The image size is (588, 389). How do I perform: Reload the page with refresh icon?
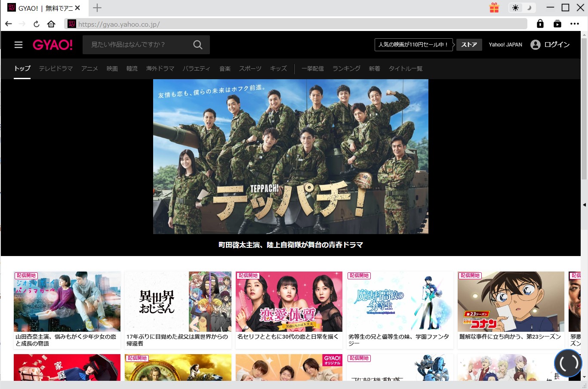(37, 24)
